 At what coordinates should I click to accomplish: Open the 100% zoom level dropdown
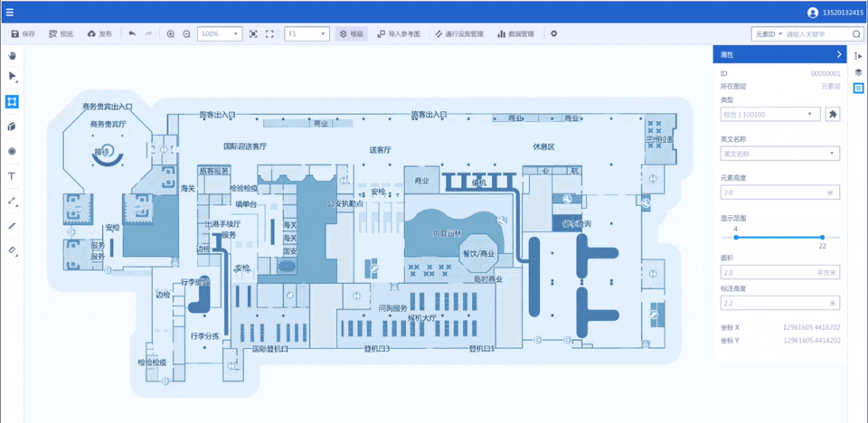click(x=219, y=33)
